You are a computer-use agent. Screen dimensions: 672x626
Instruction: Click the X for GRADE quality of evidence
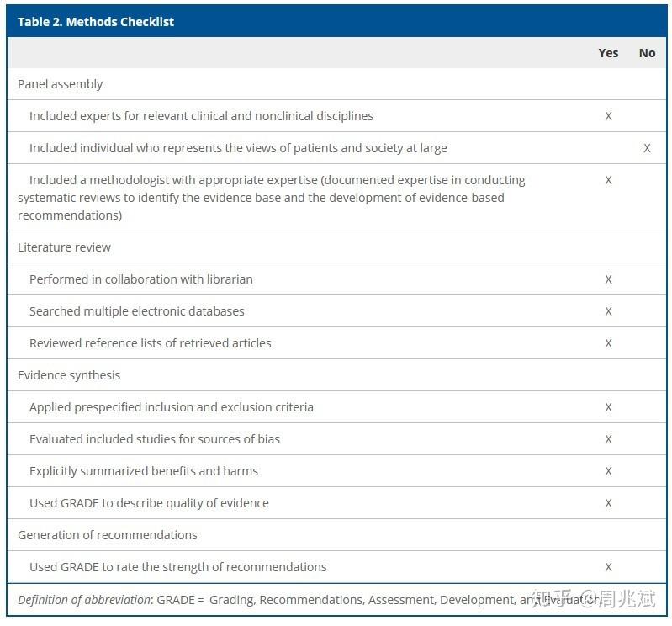pos(609,503)
